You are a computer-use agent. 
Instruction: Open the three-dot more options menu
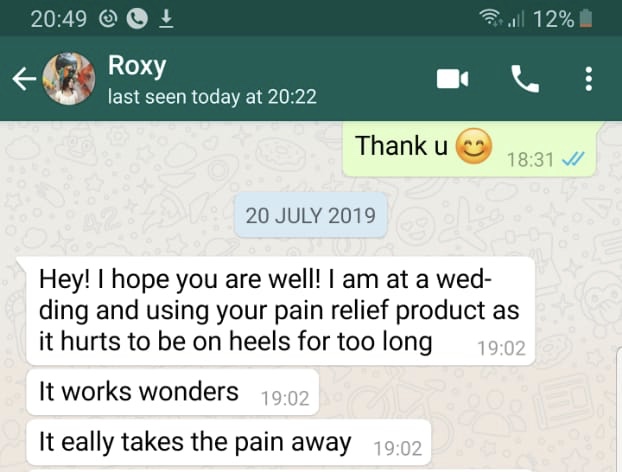pos(589,79)
